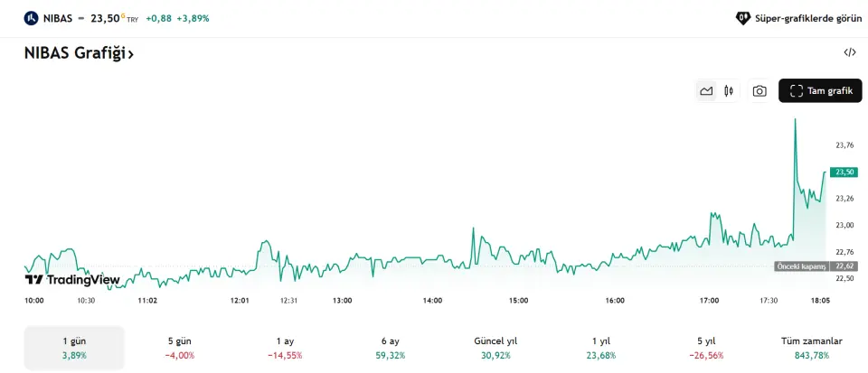Select the 5 gün time range

coord(180,348)
